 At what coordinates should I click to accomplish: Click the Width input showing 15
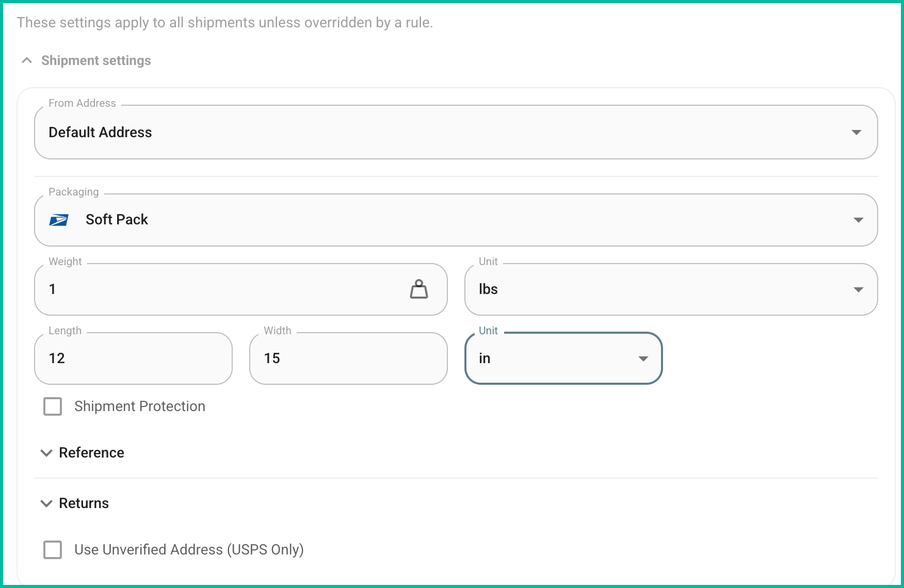point(348,358)
